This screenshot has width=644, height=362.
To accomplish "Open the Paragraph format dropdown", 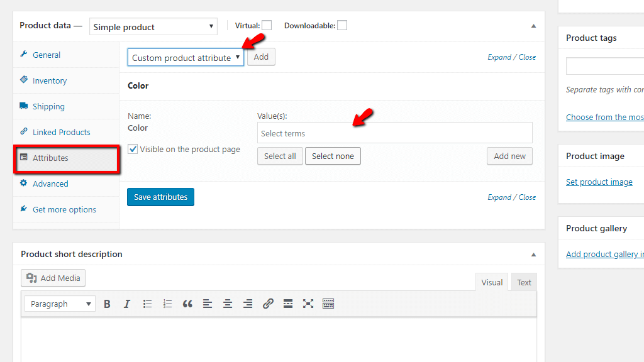I will [x=60, y=304].
